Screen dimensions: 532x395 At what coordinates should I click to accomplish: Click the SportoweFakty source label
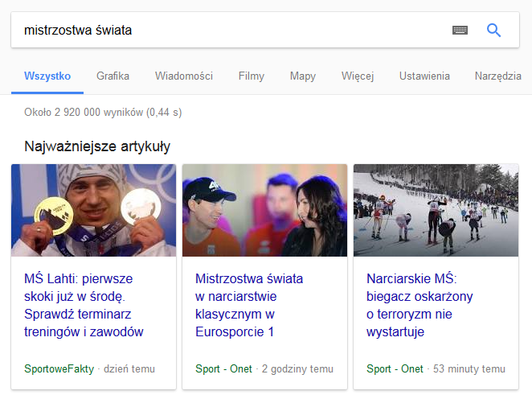click(59, 368)
